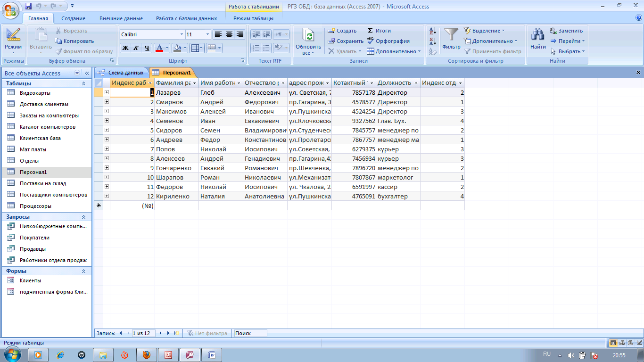The image size is (644, 362).
Task: Open Должность column filter arrow
Action: click(416, 83)
